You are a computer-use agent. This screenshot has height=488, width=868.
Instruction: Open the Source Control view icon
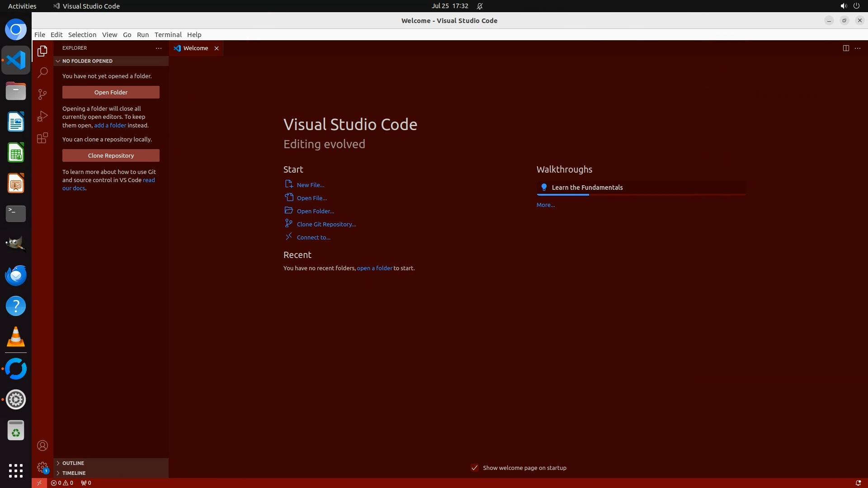[42, 94]
